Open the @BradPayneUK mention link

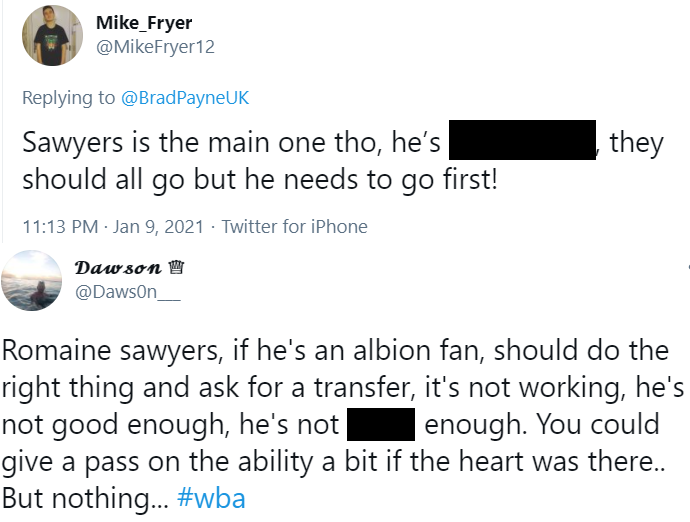185,98
